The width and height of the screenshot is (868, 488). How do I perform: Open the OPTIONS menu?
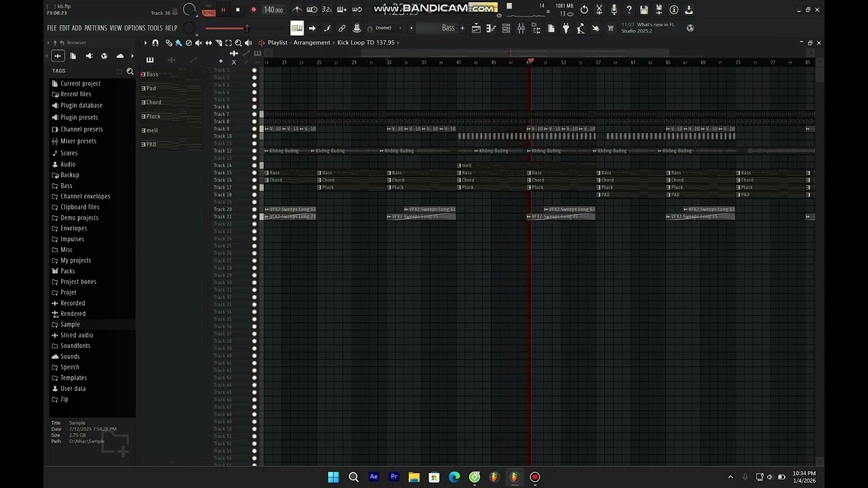point(135,28)
